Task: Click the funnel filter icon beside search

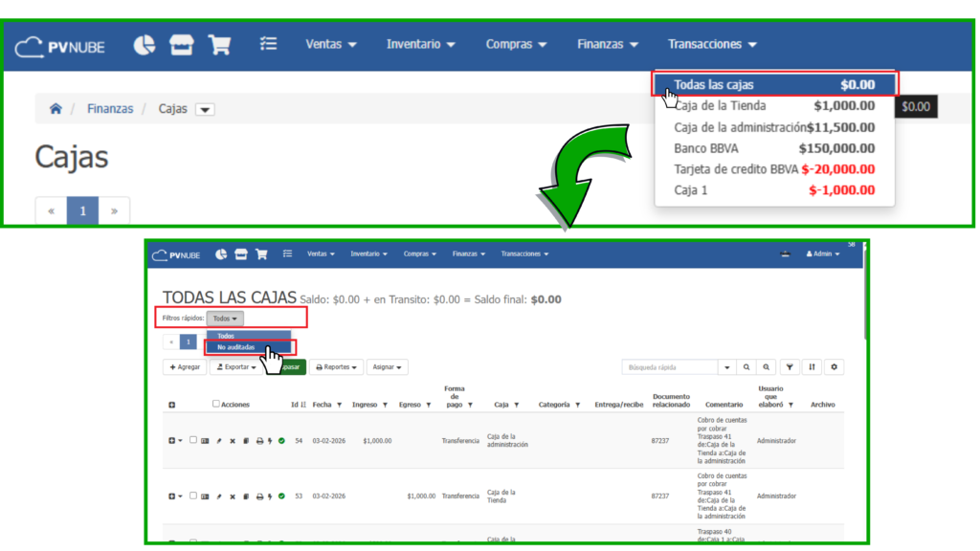Action: (x=790, y=366)
